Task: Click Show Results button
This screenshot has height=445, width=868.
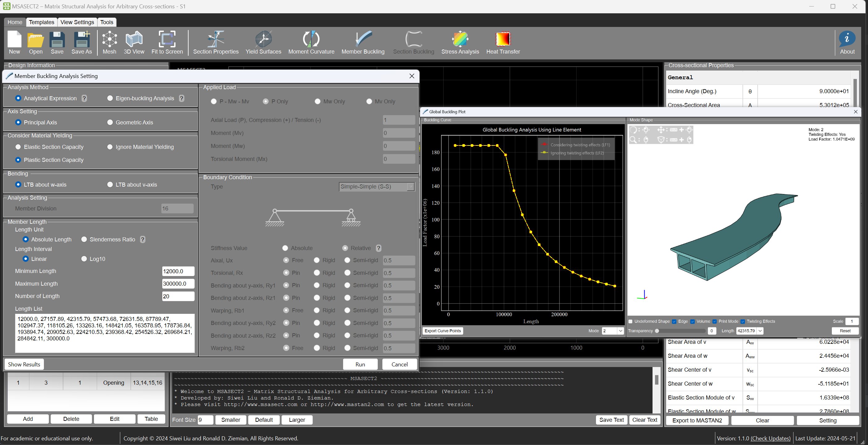Action: [x=24, y=364]
